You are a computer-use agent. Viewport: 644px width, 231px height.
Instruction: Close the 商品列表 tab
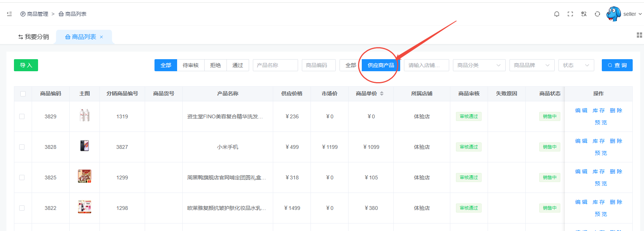(x=101, y=37)
